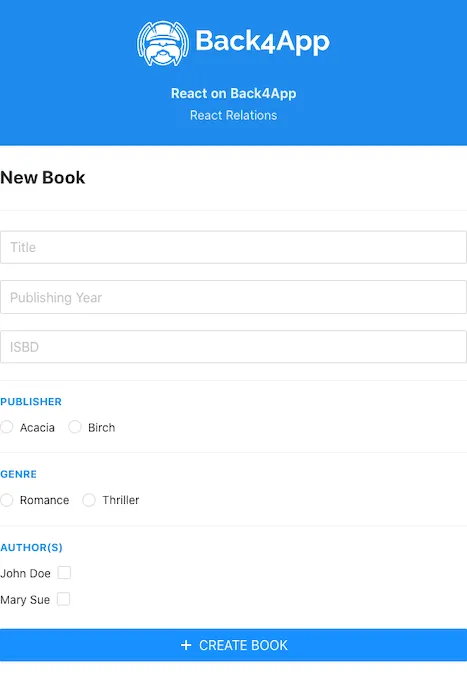The height and width of the screenshot is (678, 467).
Task: Click the plus icon in Create Book button
Action: (x=186, y=645)
